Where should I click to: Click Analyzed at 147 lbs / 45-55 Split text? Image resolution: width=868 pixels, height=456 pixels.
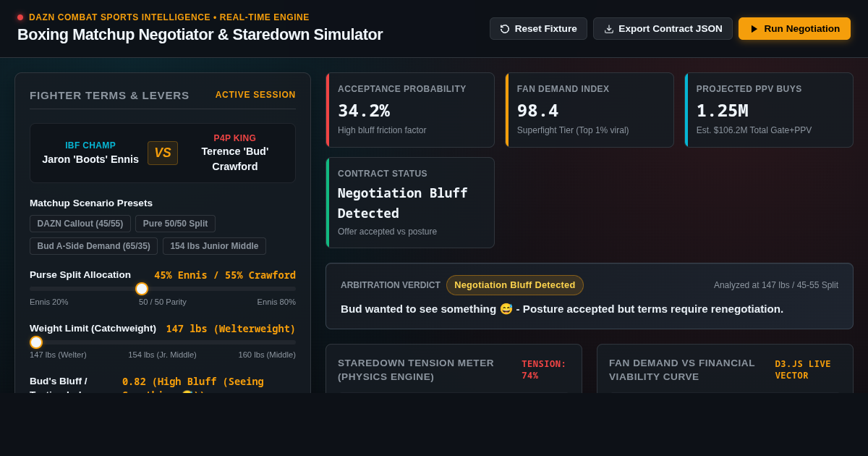coord(776,285)
